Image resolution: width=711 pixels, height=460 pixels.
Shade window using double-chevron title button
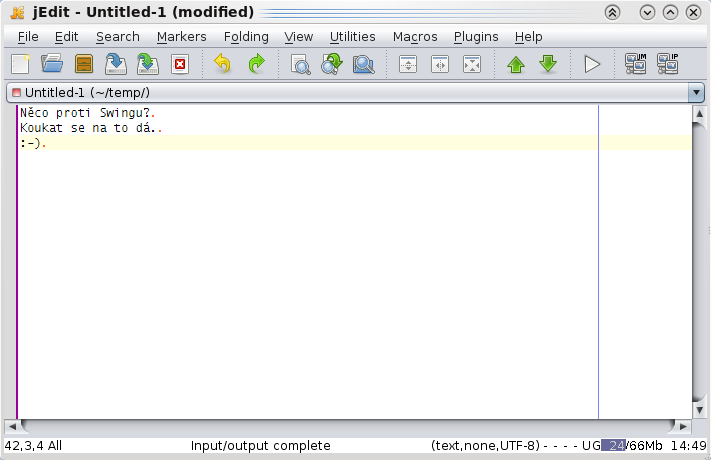point(612,12)
